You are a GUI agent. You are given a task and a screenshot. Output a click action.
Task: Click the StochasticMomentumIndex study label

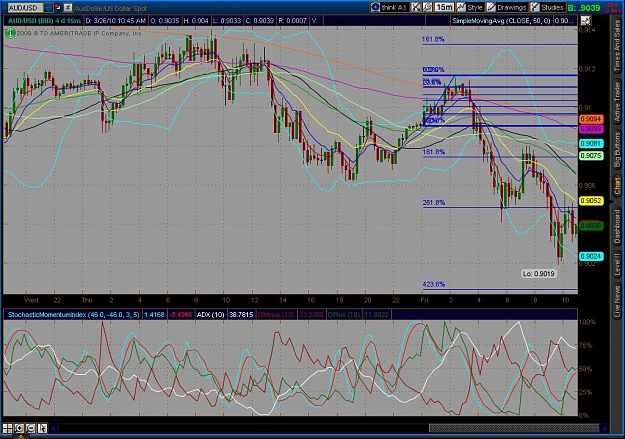click(74, 315)
